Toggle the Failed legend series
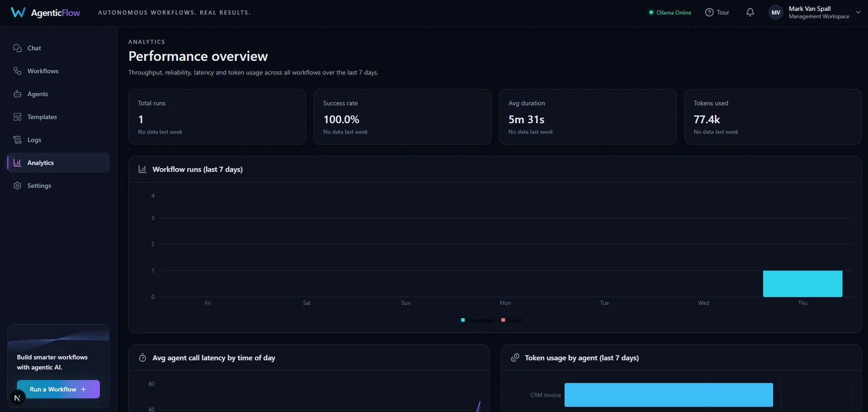 click(x=512, y=320)
